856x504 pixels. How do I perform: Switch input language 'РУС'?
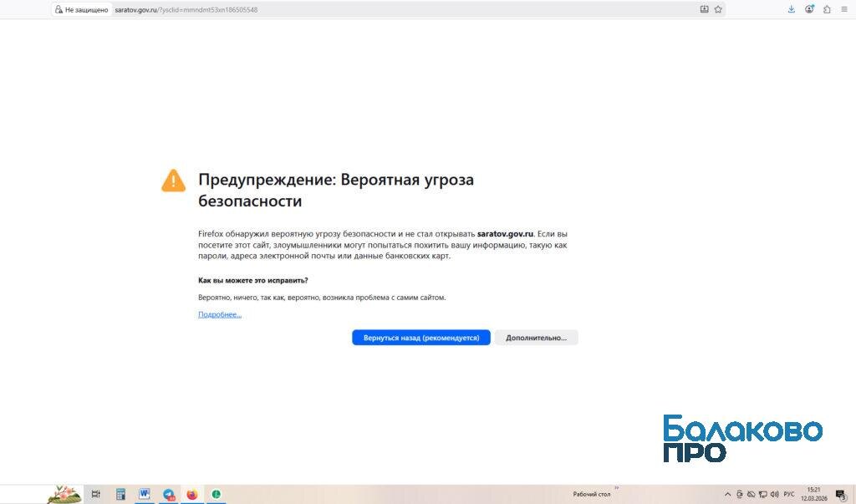tap(789, 494)
